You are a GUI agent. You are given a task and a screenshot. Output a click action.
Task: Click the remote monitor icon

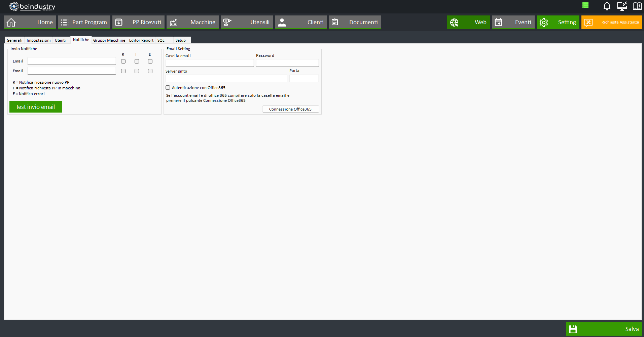click(x=622, y=6)
